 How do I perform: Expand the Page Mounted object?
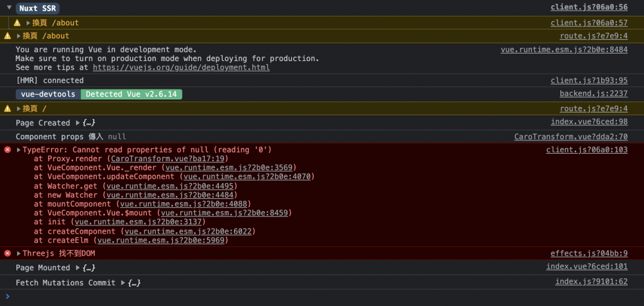point(78,268)
